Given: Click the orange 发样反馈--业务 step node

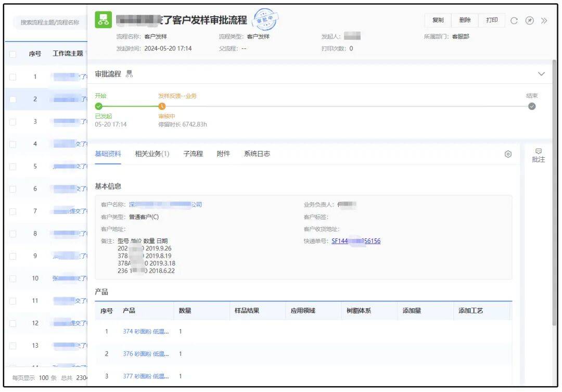Looking at the screenshot, I should pos(162,106).
